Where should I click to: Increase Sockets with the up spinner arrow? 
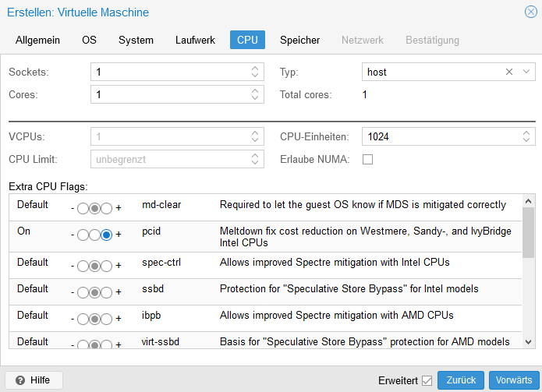pyautogui.click(x=254, y=69)
